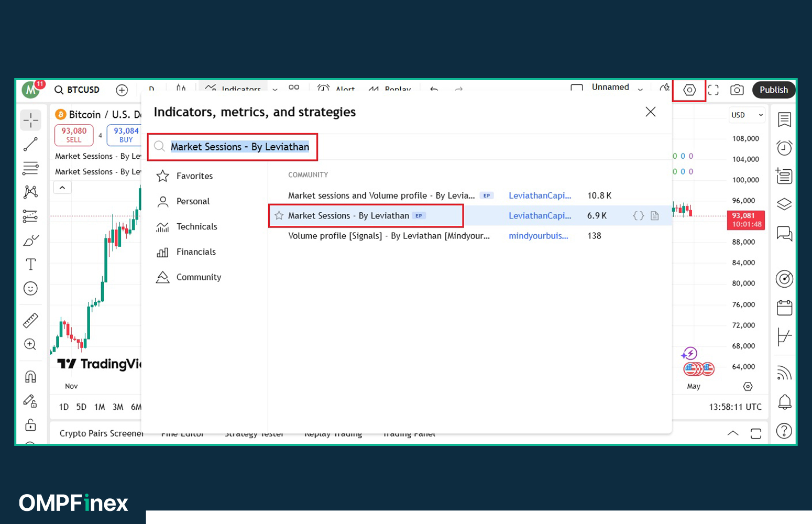Select the 1D time range
812x524 pixels.
click(x=64, y=407)
